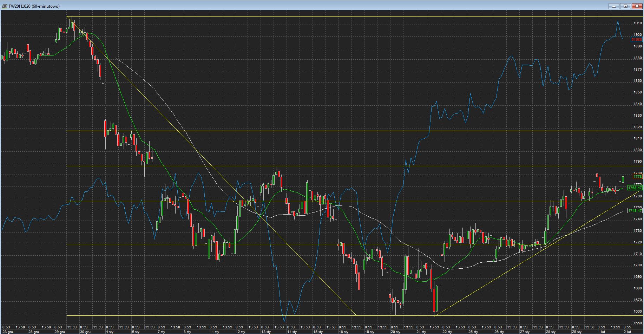Image resolution: width=644 pixels, height=334 pixels.
Task: Select the red 51588 value label
Action: coord(637,40)
